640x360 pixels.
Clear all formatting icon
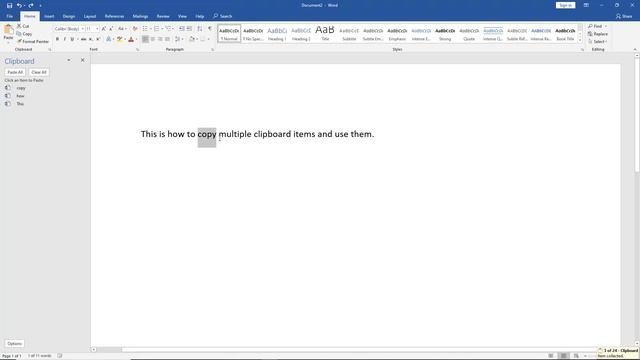(x=135, y=29)
